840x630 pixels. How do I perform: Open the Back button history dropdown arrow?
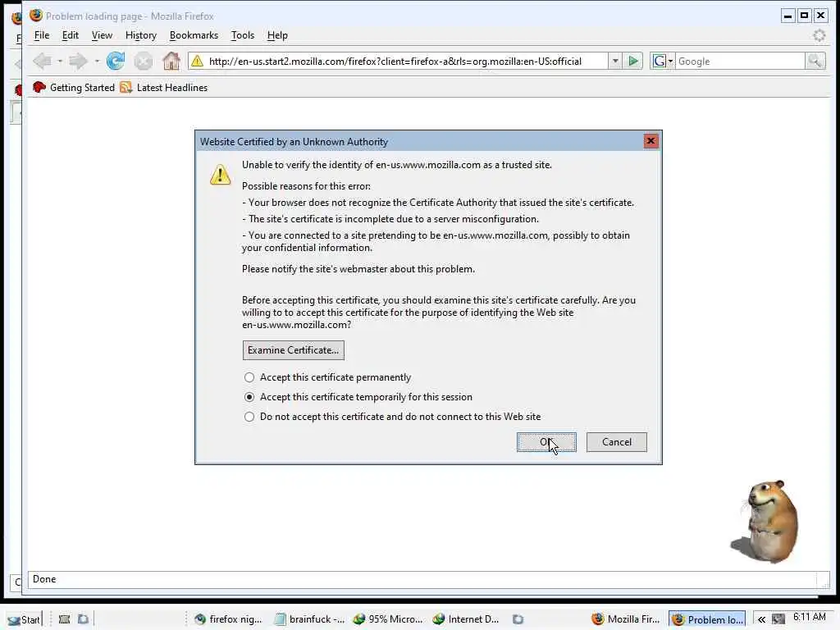coord(59,61)
